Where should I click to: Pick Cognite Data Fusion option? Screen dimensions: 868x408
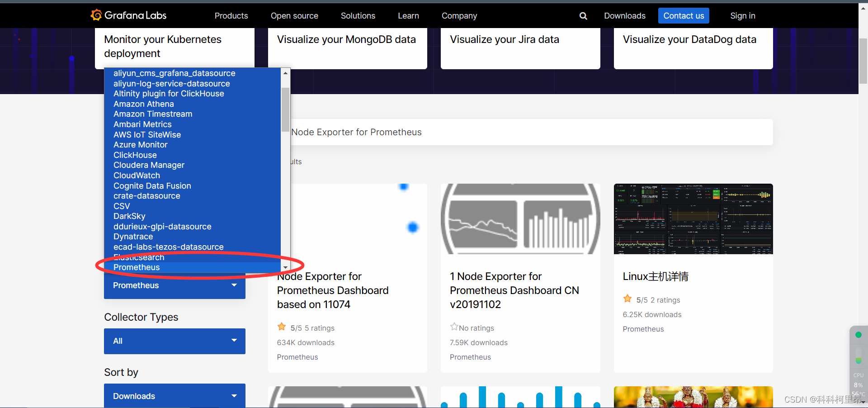[193, 186]
